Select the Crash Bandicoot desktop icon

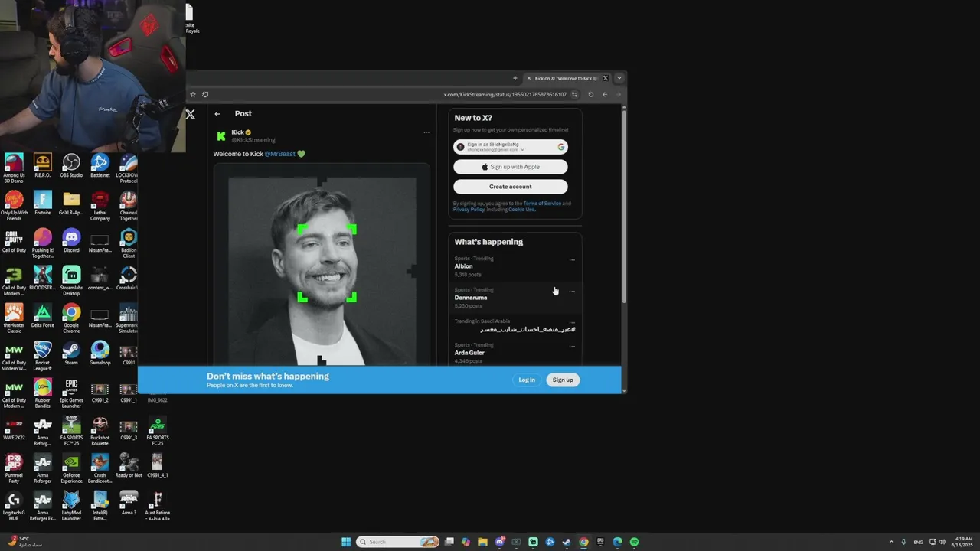tap(100, 466)
